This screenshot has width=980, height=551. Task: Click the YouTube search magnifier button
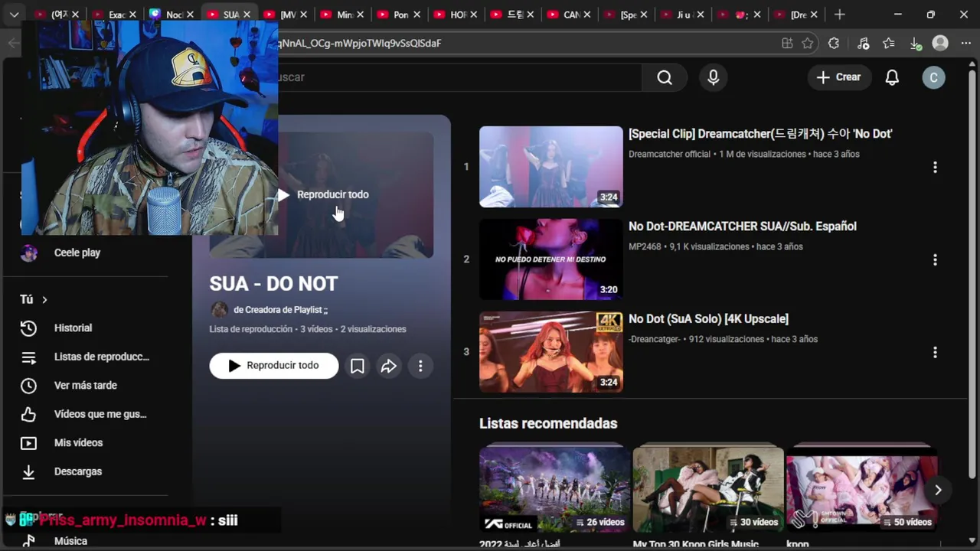coord(665,77)
